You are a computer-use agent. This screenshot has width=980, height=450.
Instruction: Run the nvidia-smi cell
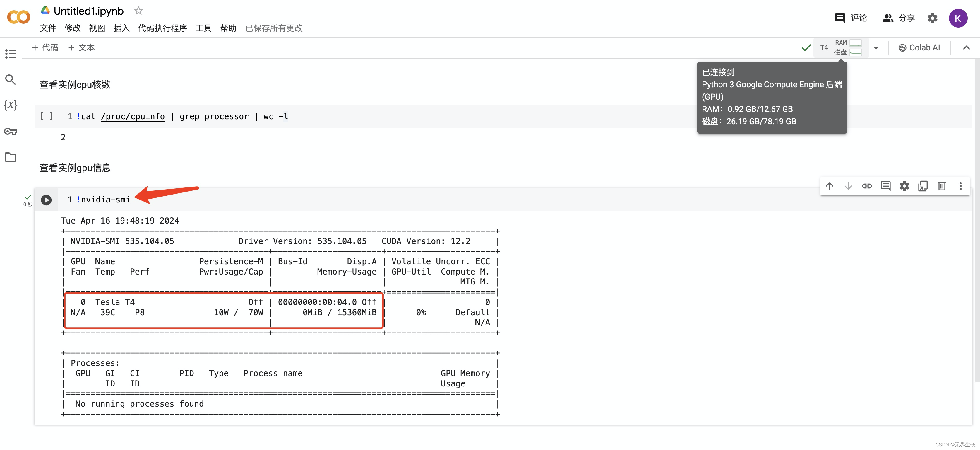tap(46, 200)
